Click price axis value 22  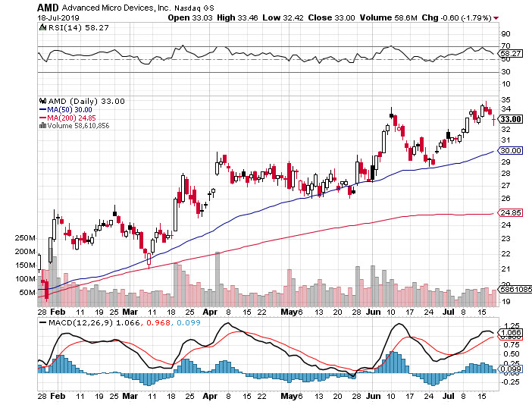pos(505,253)
